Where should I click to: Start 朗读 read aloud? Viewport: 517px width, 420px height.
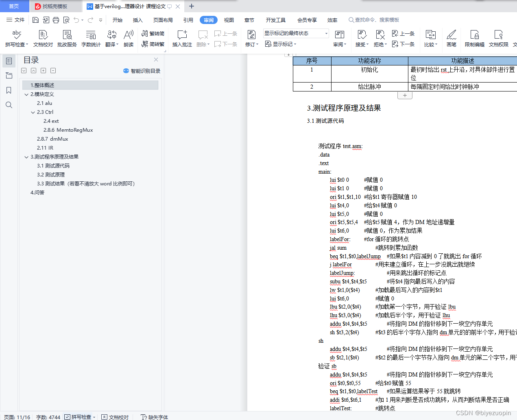point(129,39)
